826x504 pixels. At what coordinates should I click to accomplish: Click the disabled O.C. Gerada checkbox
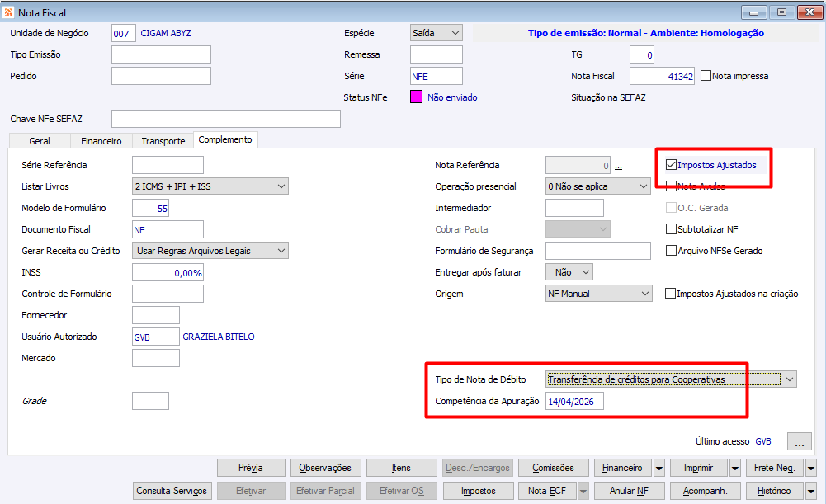point(671,208)
